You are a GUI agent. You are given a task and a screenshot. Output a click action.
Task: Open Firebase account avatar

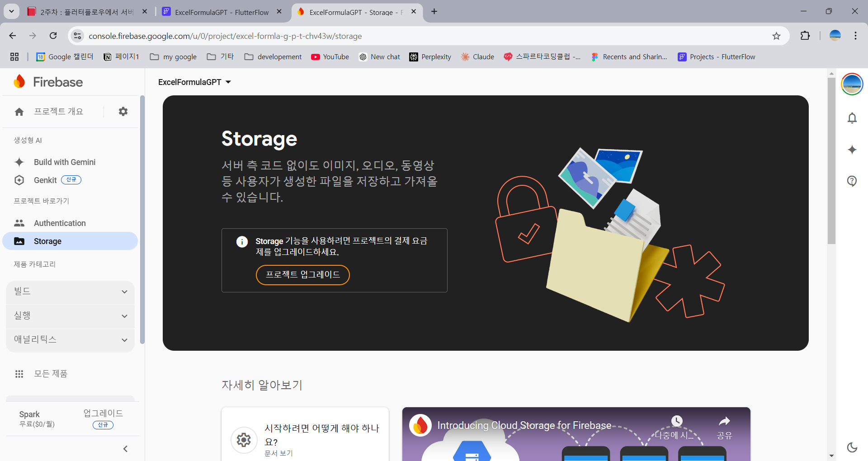click(x=852, y=84)
